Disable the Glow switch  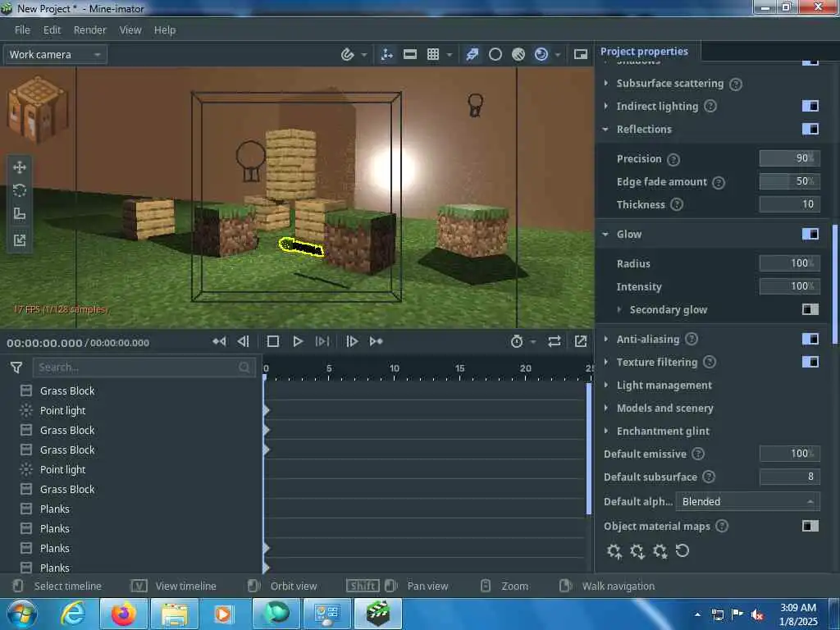tap(810, 234)
